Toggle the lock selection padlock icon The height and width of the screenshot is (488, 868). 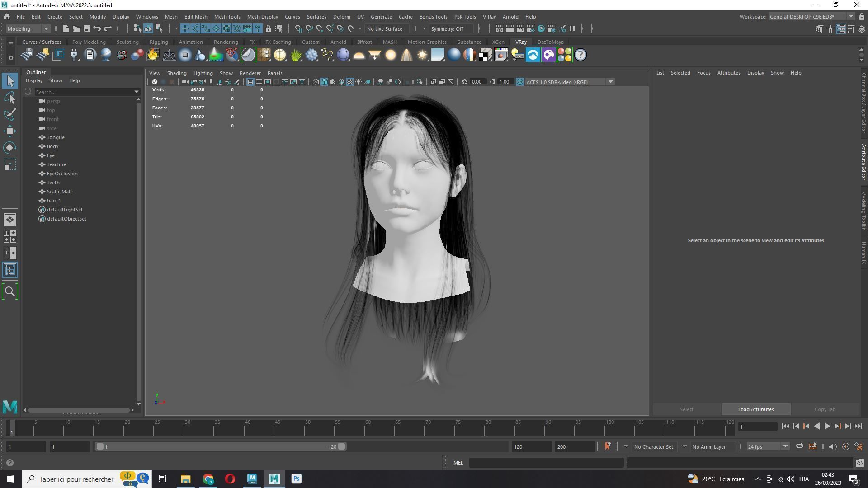(x=268, y=29)
